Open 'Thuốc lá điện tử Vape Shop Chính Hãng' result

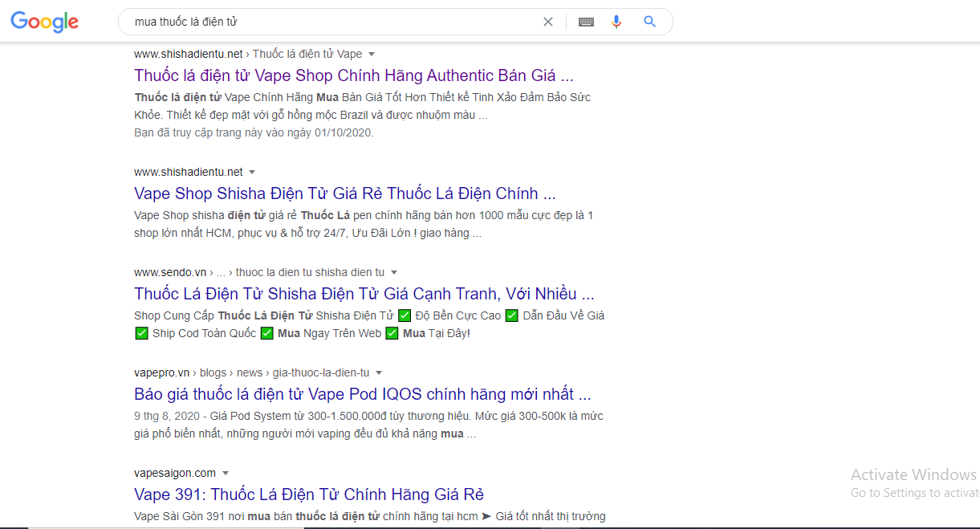[x=353, y=76]
